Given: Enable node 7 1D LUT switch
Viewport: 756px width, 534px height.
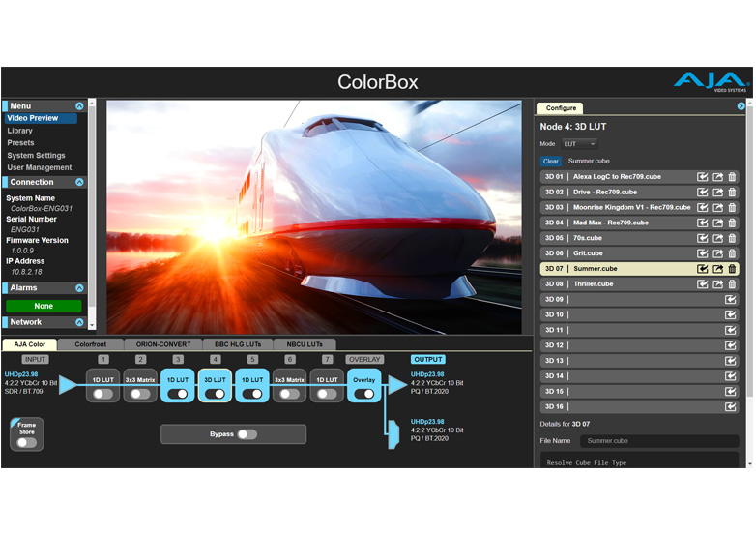Looking at the screenshot, I should [327, 394].
